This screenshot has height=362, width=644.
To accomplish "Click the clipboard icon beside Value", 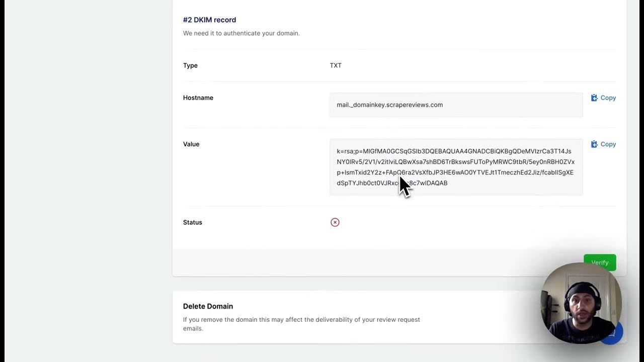I will pos(594,144).
